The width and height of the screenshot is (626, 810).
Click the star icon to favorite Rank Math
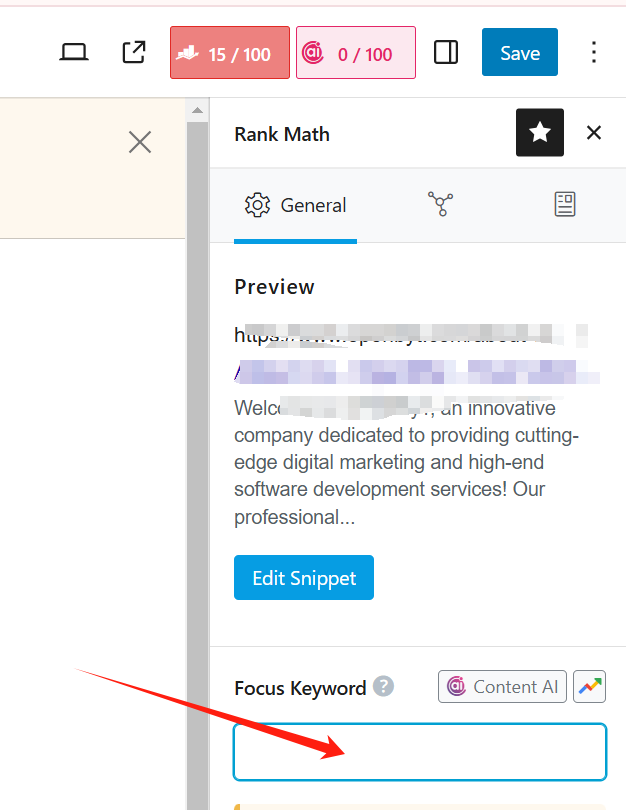540,132
